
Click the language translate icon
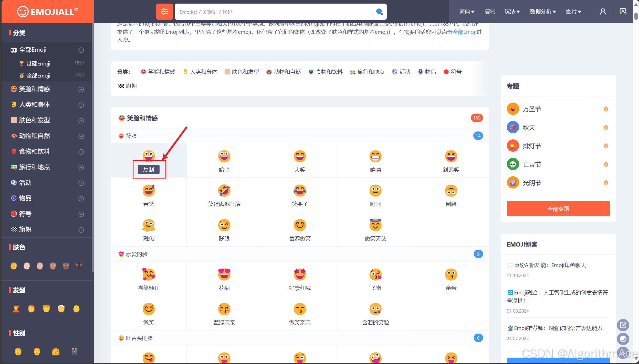tap(623, 12)
